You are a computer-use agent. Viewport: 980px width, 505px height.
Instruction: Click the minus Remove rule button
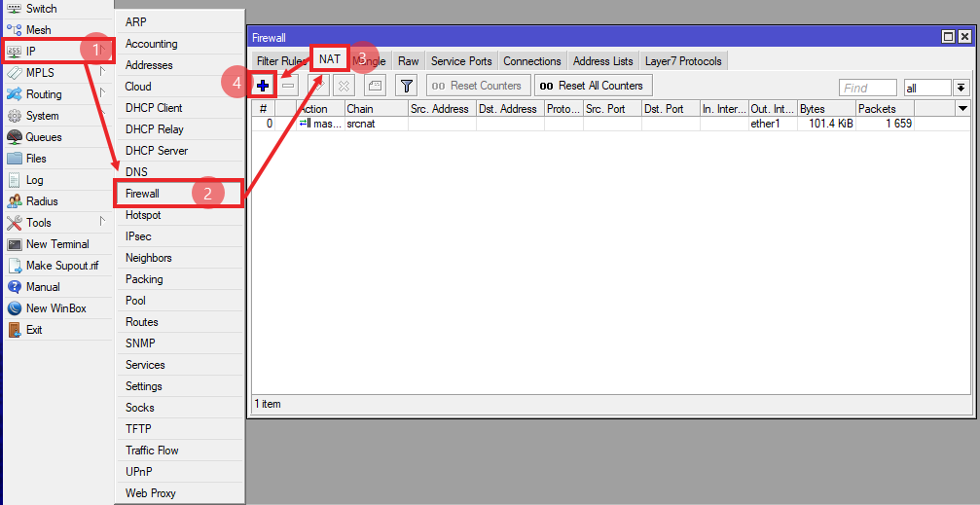(x=289, y=86)
